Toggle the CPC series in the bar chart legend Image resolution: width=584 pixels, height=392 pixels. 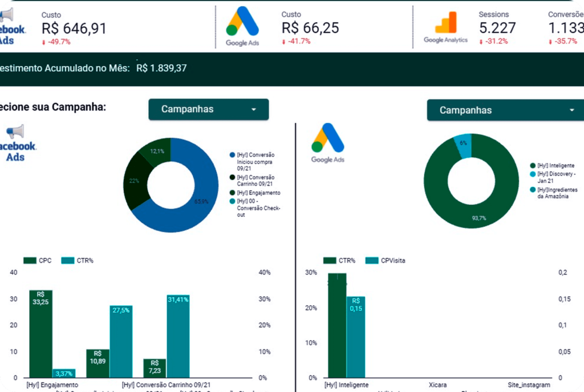pos(38,260)
